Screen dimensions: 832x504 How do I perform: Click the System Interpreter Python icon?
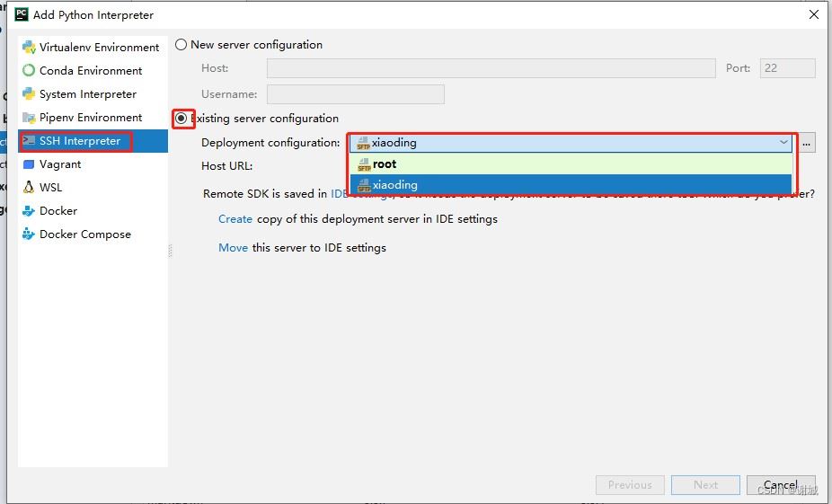tap(29, 94)
